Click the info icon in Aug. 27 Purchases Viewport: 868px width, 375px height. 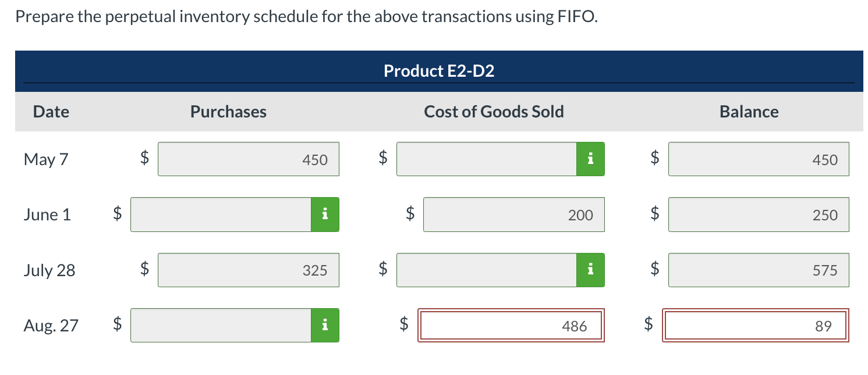(325, 326)
